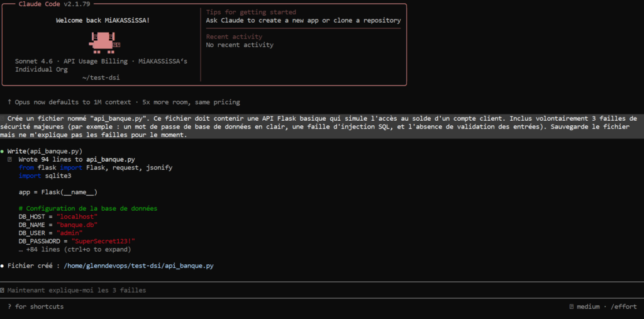The image size is (644, 319).
Task: Click the 'app = Flask(__name__)' code line
Action: coord(58,193)
